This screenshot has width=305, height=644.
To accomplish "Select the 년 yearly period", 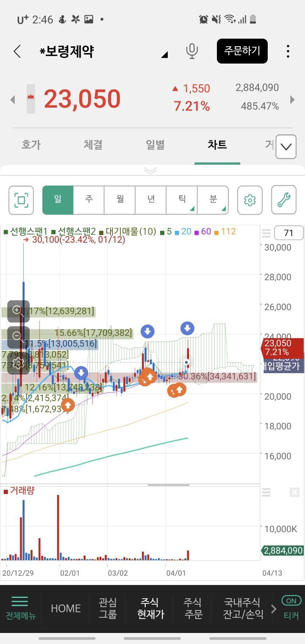I will (151, 200).
